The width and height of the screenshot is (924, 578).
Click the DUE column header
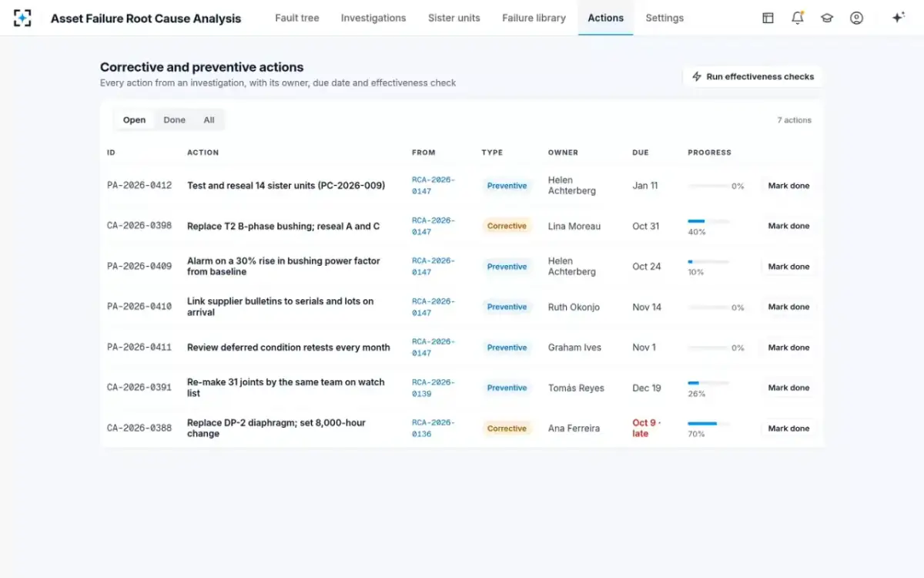click(x=641, y=153)
